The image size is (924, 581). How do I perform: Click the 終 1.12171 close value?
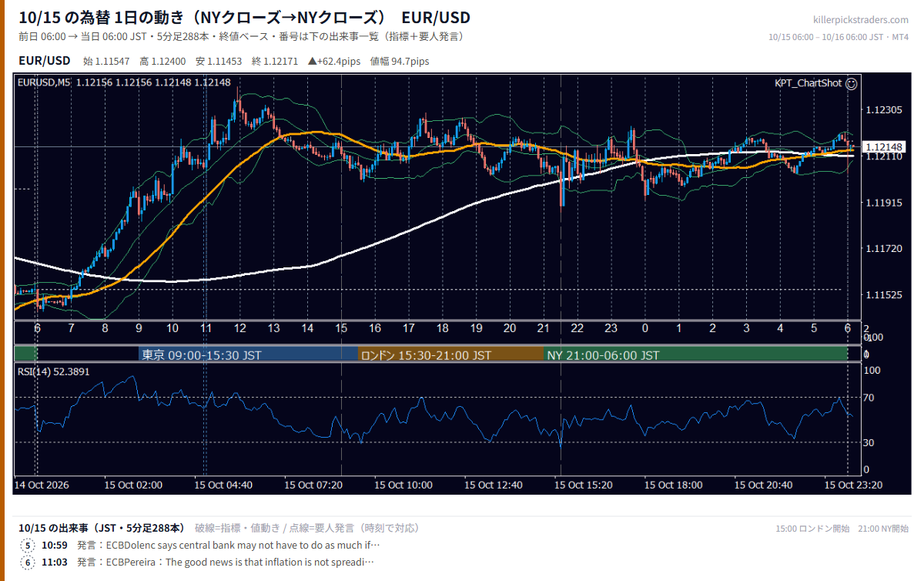[275, 61]
